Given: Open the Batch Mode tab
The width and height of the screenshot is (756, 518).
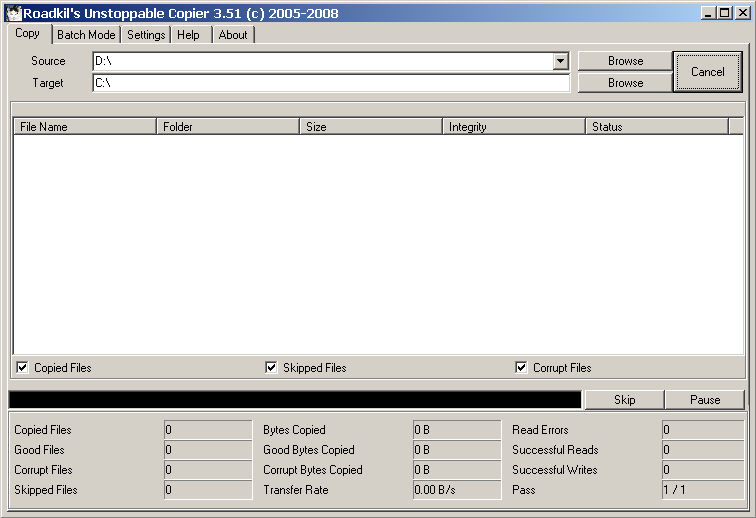Looking at the screenshot, I should (86, 35).
